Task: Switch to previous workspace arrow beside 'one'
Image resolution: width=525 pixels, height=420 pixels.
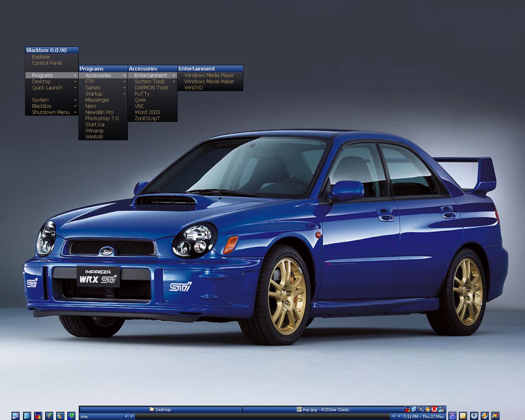Action: 126,416
